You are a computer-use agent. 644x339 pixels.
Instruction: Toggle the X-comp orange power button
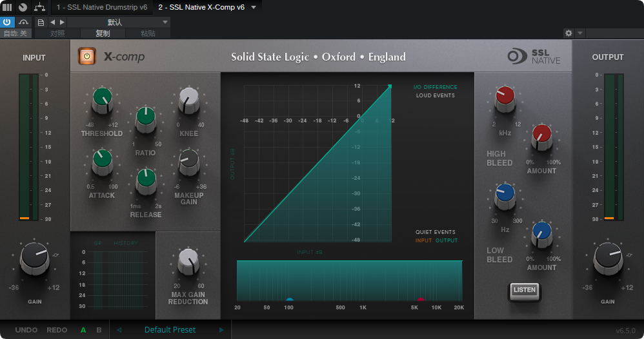[86, 56]
